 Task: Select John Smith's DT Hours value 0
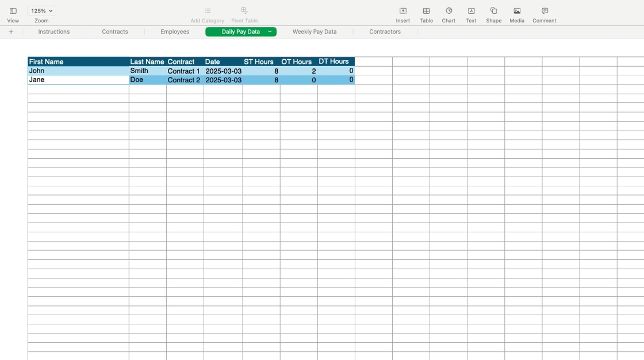pyautogui.click(x=336, y=71)
